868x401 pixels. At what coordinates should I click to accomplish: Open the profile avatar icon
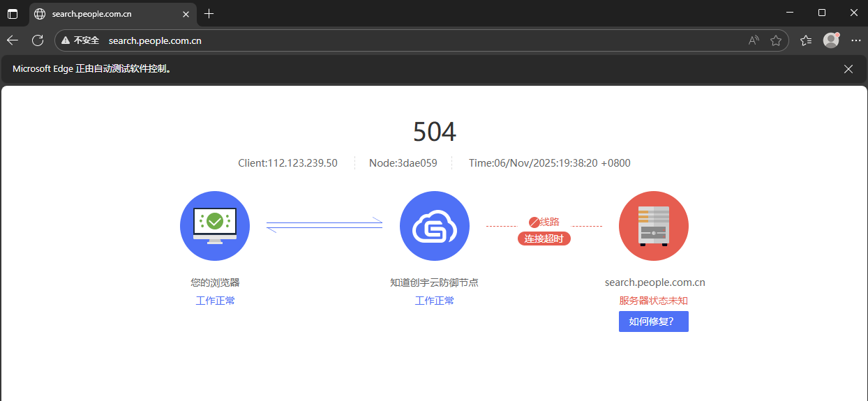pyautogui.click(x=831, y=40)
